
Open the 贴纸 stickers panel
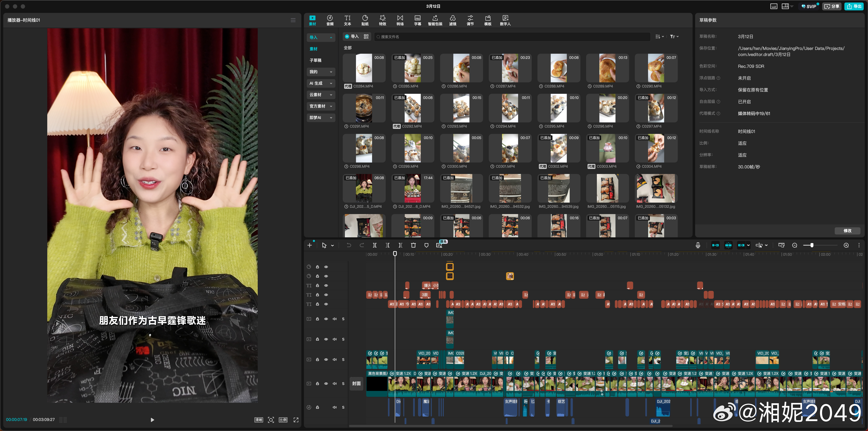pyautogui.click(x=365, y=20)
